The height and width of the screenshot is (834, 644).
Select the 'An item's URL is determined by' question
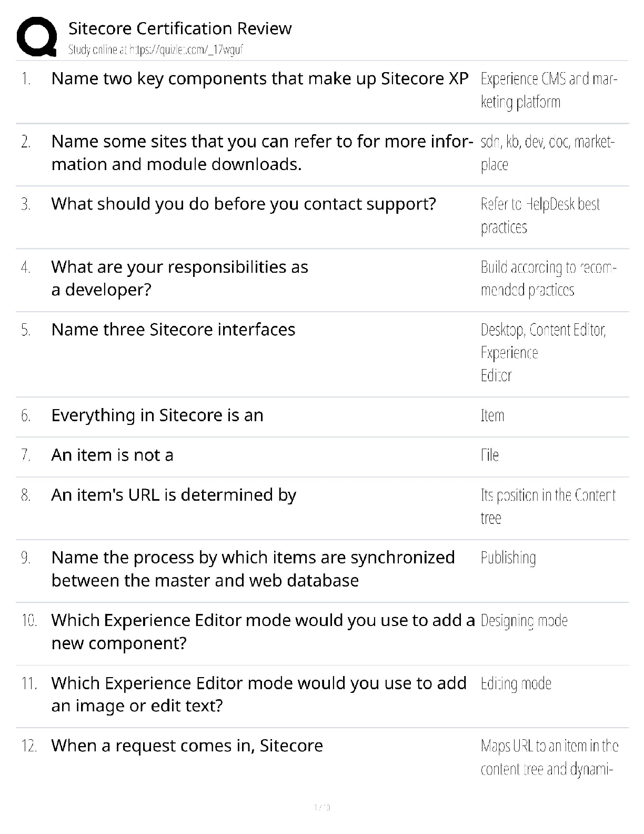click(x=174, y=495)
